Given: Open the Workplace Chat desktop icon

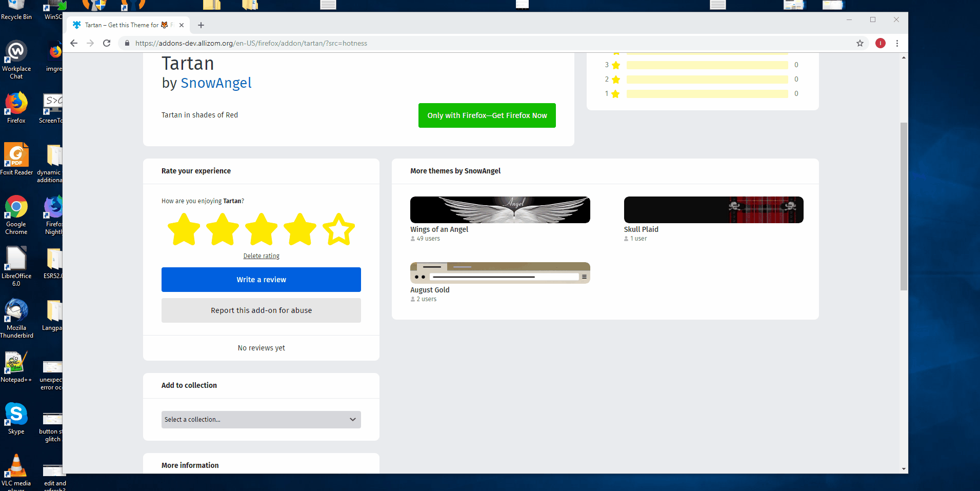Looking at the screenshot, I should (16, 60).
